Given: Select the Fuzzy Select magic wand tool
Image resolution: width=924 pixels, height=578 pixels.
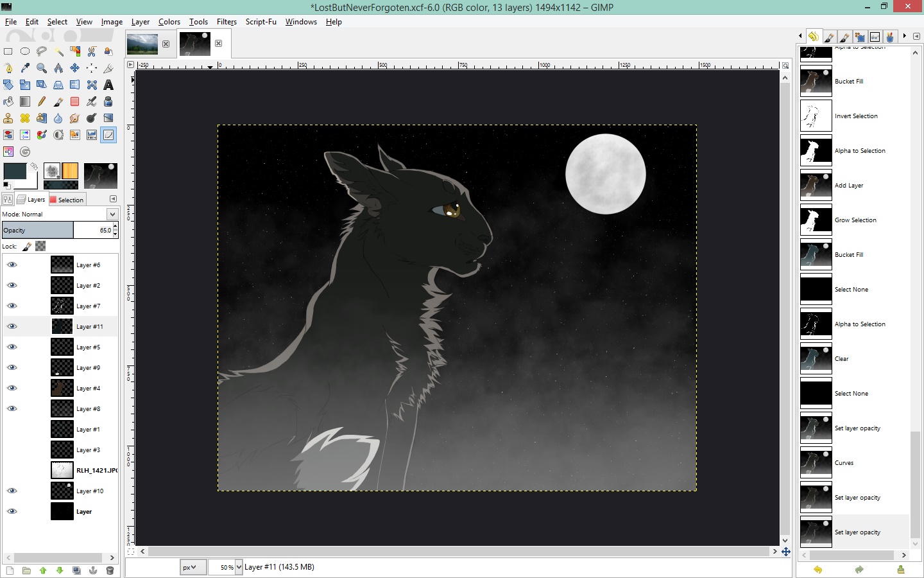Looking at the screenshot, I should point(58,51).
